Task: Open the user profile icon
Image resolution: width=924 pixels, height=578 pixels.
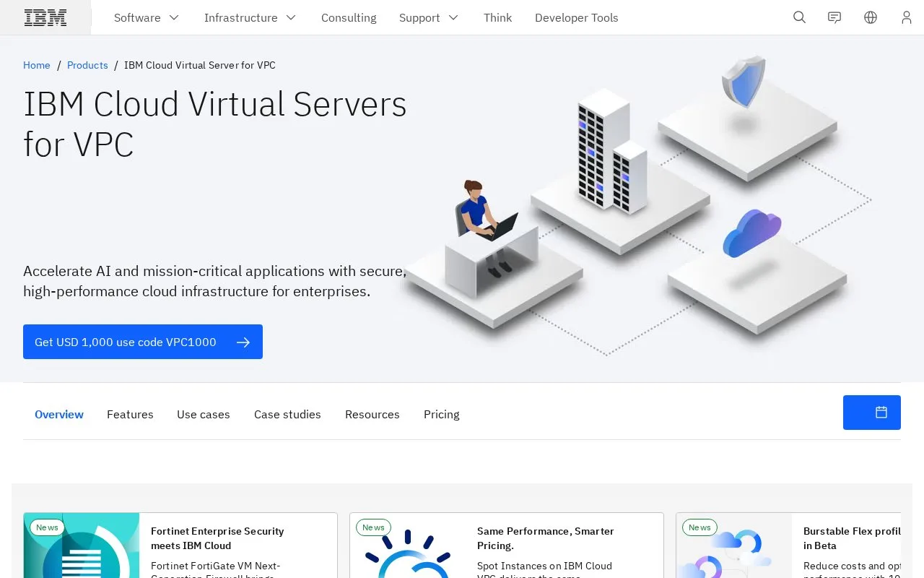Action: point(907,17)
